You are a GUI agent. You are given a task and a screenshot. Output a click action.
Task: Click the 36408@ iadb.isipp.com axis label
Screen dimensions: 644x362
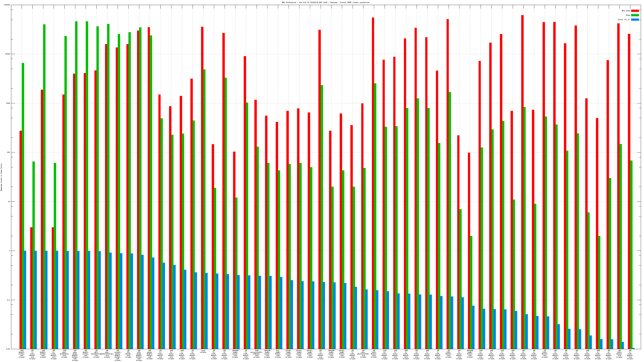coord(470,354)
